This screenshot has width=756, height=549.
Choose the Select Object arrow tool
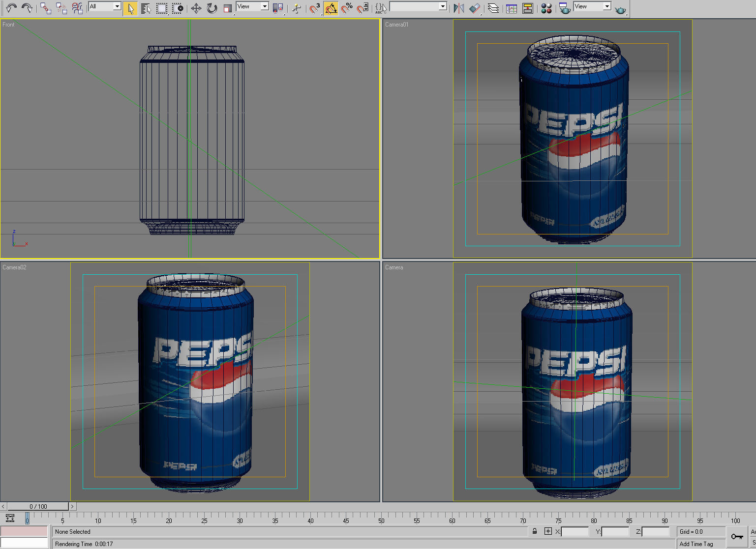click(x=130, y=8)
